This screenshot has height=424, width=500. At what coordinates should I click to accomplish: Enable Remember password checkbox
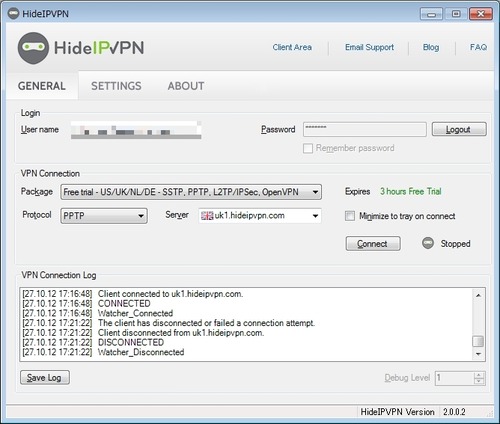tap(308, 148)
